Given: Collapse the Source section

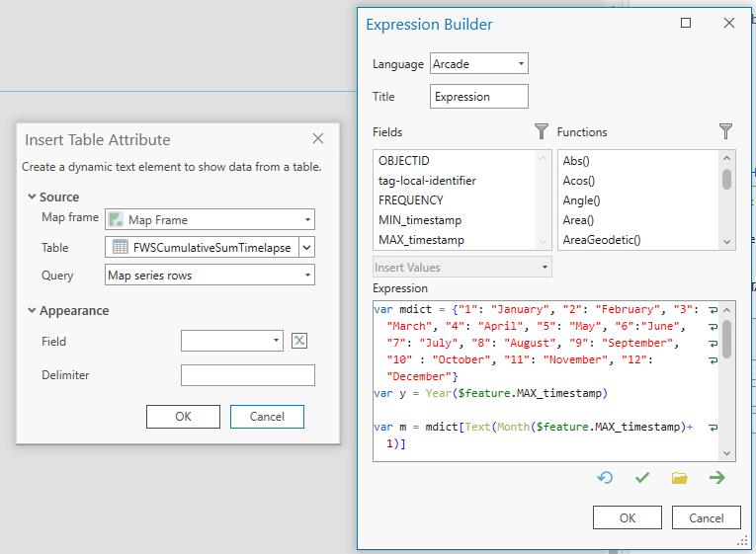Looking at the screenshot, I should [33, 197].
